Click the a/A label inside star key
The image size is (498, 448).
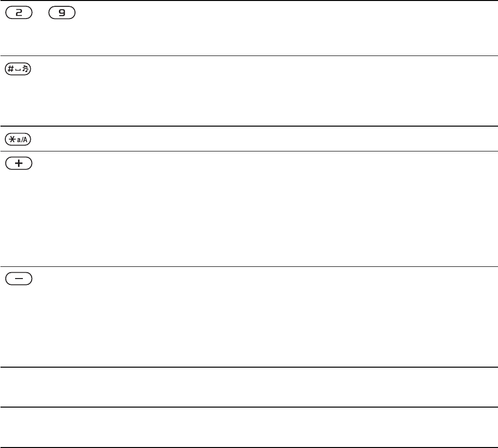coord(22,139)
